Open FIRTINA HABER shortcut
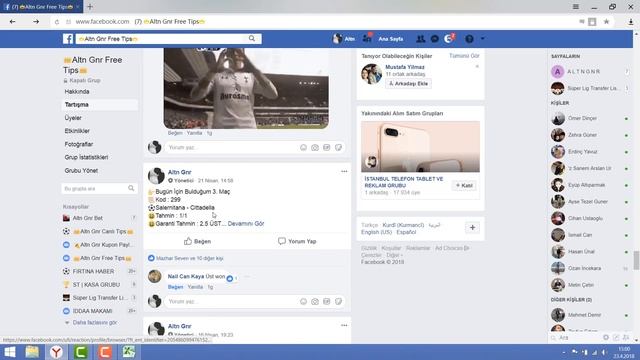The height and width of the screenshot is (360, 640). [x=93, y=271]
